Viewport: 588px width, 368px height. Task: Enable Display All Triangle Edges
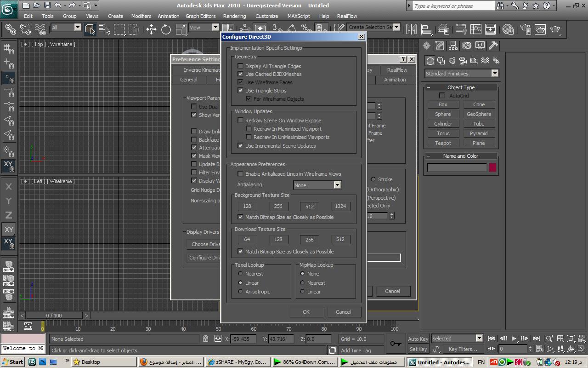click(240, 66)
